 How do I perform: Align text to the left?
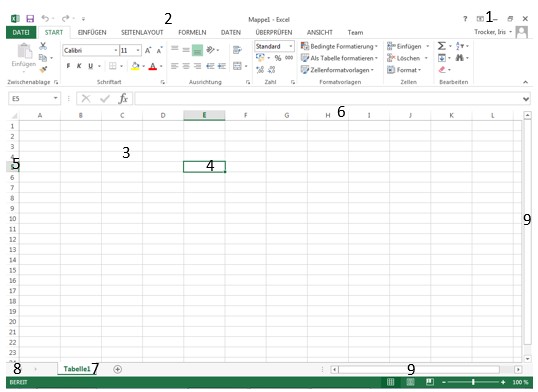click(x=175, y=66)
